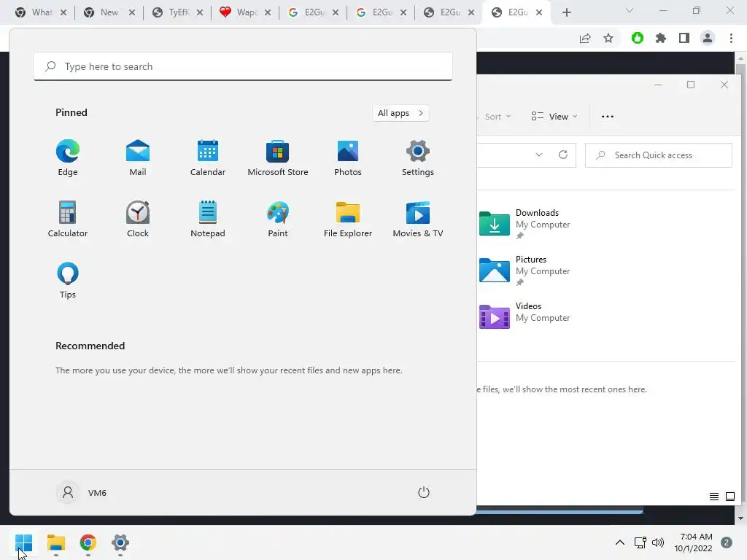The image size is (747, 560).
Task: Toggle Chrome side panel icon
Action: pos(684,38)
